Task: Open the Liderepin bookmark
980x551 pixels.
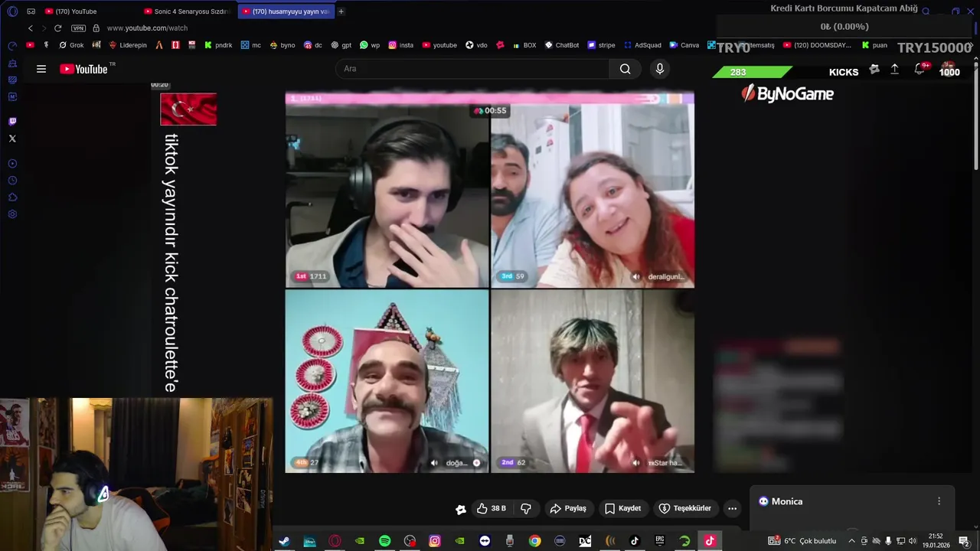Action: click(126, 45)
